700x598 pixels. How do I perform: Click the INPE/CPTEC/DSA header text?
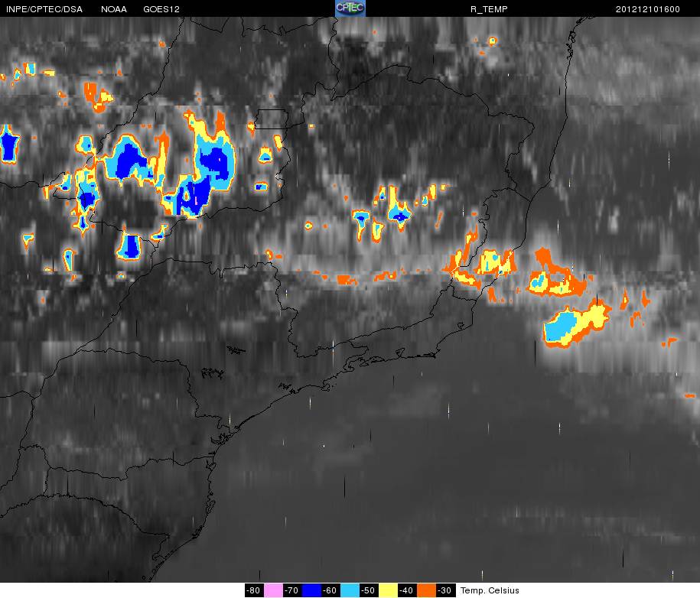click(x=44, y=9)
